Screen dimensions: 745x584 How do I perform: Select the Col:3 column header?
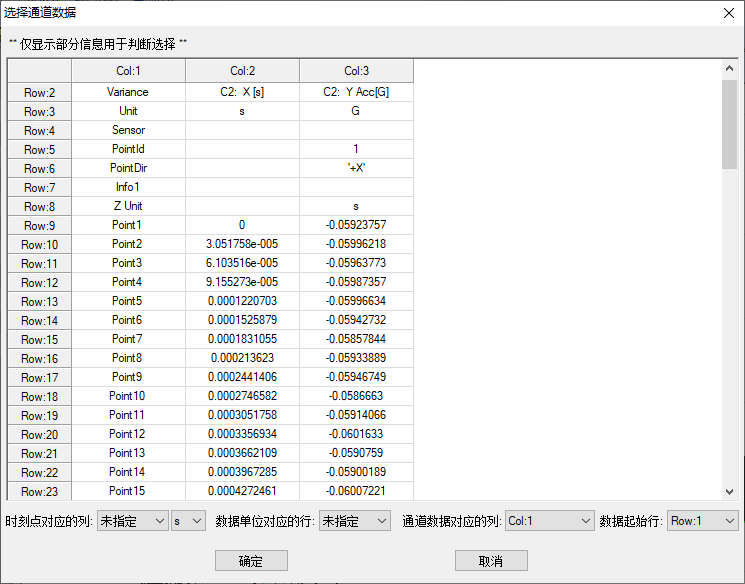tap(356, 71)
